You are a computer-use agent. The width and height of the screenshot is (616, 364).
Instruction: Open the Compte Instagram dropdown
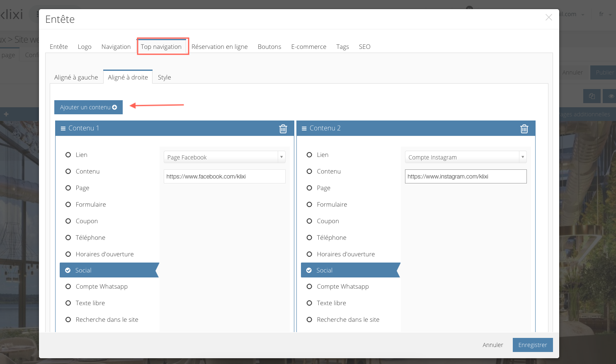tap(466, 157)
